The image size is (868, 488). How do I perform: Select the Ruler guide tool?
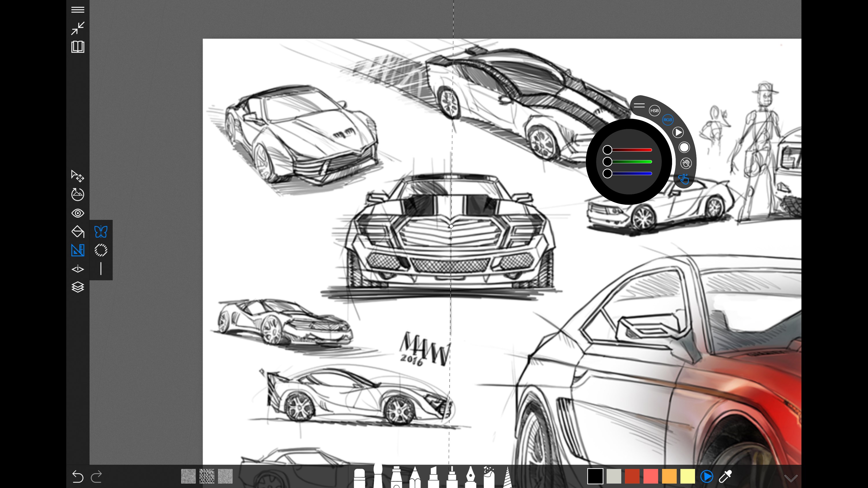[x=78, y=251]
